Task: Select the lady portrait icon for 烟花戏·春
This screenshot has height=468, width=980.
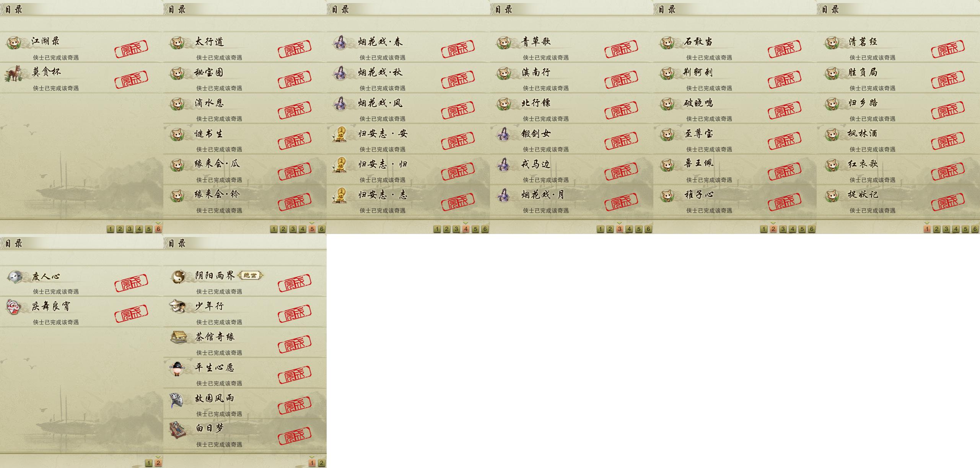Action: pyautogui.click(x=340, y=42)
